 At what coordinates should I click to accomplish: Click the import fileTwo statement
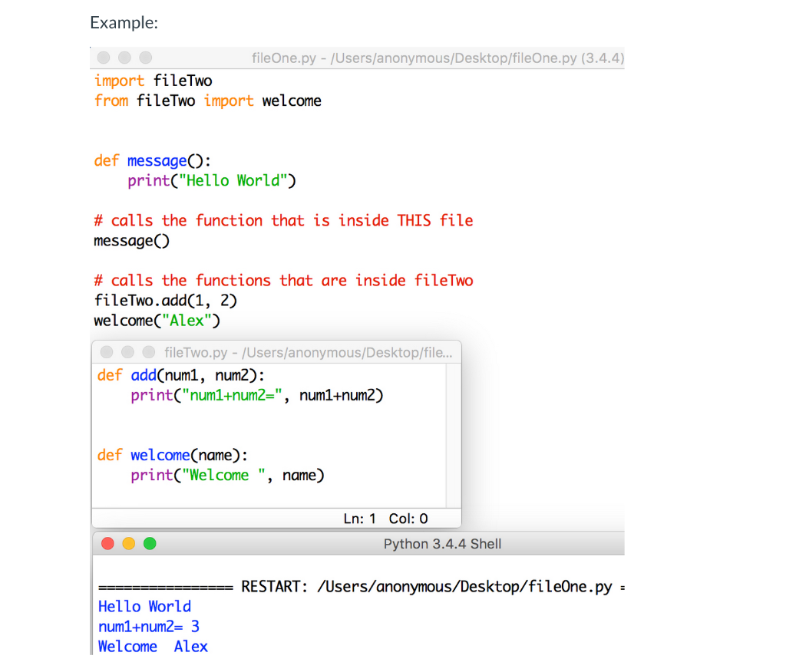click(153, 81)
